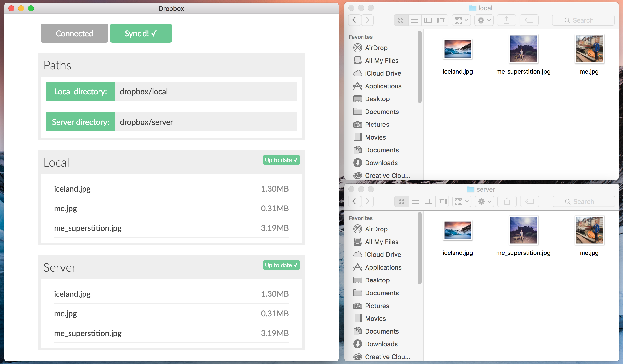Image resolution: width=623 pixels, height=364 pixels.
Task: Select the list view icon in server Finder toolbar
Action: (415, 201)
